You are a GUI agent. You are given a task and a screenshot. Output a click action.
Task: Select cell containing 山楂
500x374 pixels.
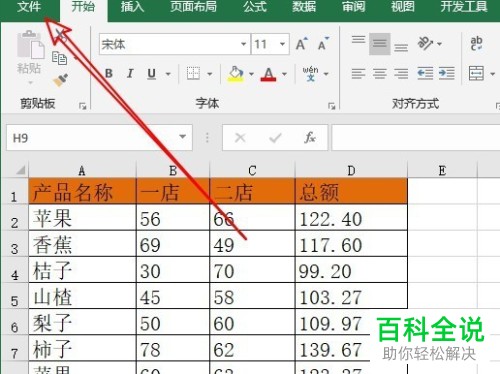coord(82,296)
